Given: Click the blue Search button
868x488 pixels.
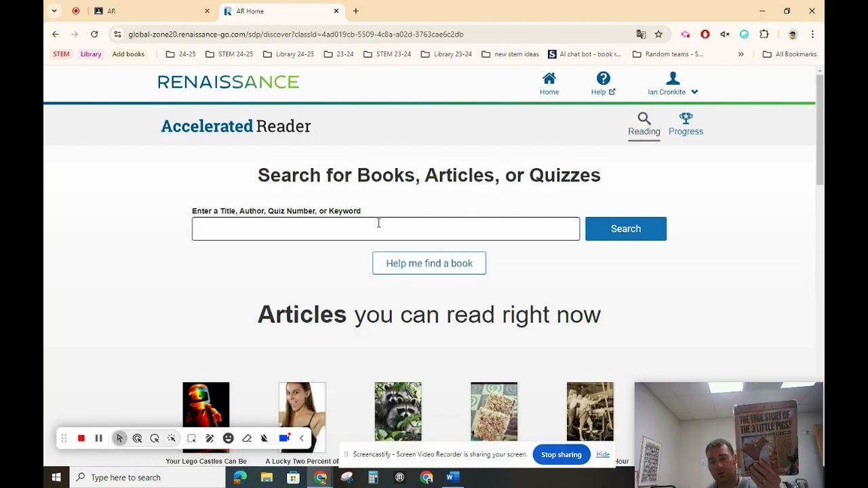Looking at the screenshot, I should click(x=626, y=229).
